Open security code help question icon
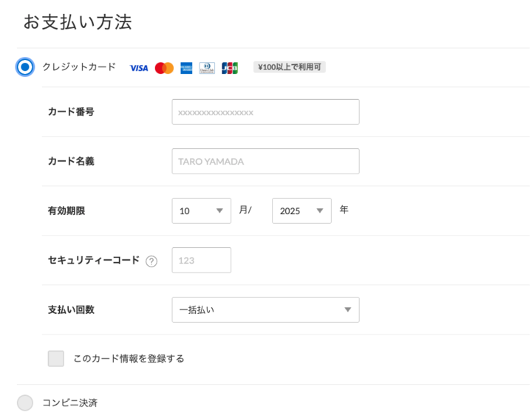Screen dimensions: 532x418 click(151, 261)
